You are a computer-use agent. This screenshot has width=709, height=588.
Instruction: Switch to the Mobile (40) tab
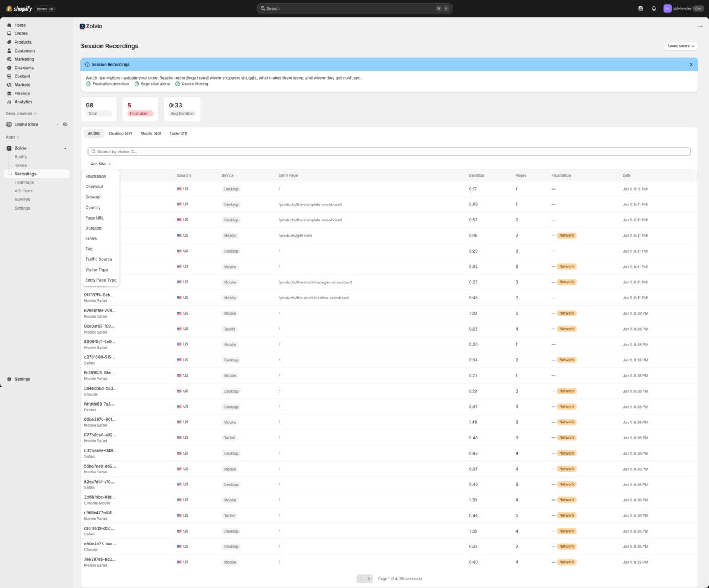click(x=150, y=133)
